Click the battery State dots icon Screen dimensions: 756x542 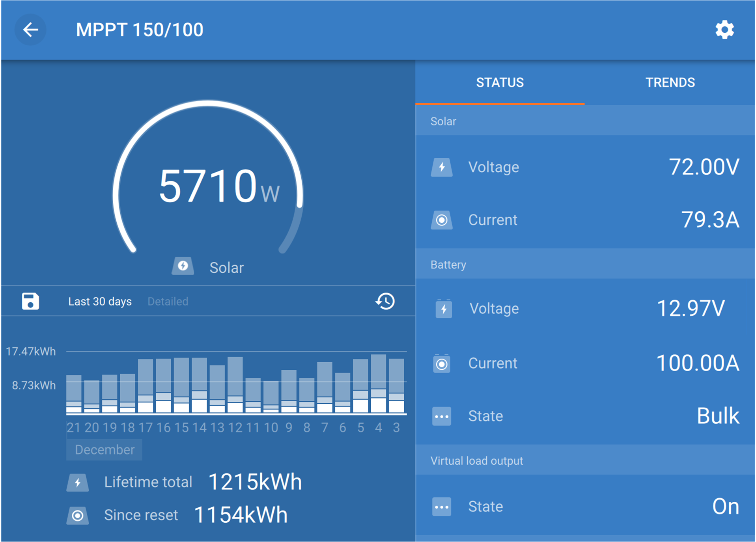tap(442, 416)
